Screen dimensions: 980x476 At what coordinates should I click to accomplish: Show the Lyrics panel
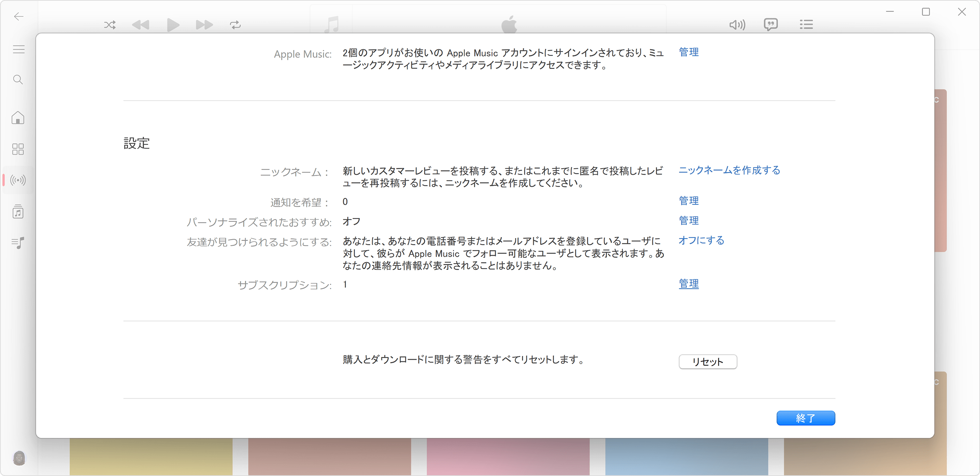click(770, 24)
